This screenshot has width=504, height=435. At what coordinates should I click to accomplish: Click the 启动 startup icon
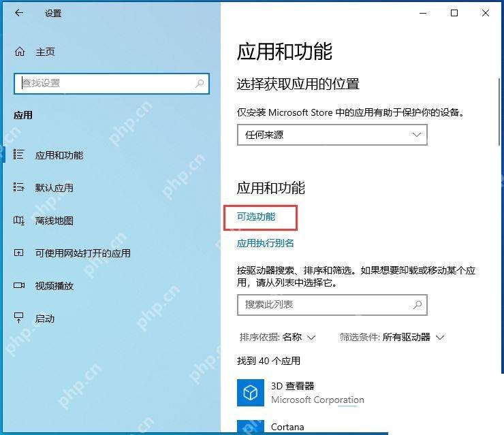pyautogui.click(x=18, y=318)
